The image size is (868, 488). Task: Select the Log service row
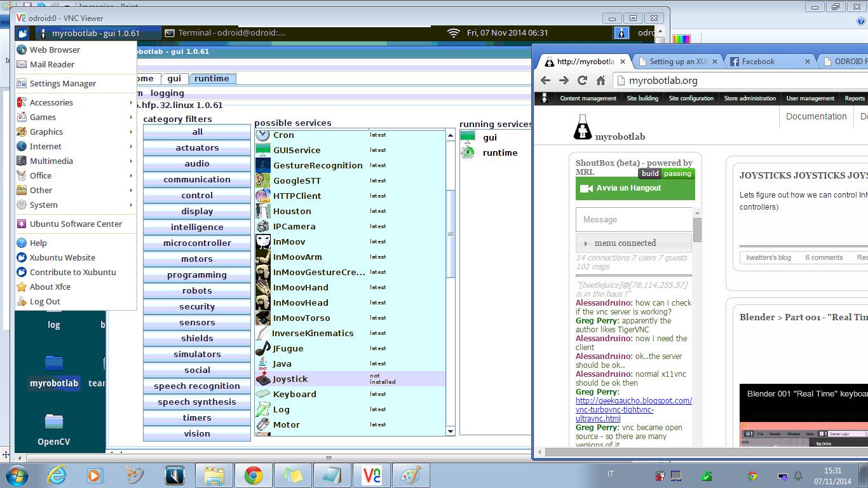point(350,409)
